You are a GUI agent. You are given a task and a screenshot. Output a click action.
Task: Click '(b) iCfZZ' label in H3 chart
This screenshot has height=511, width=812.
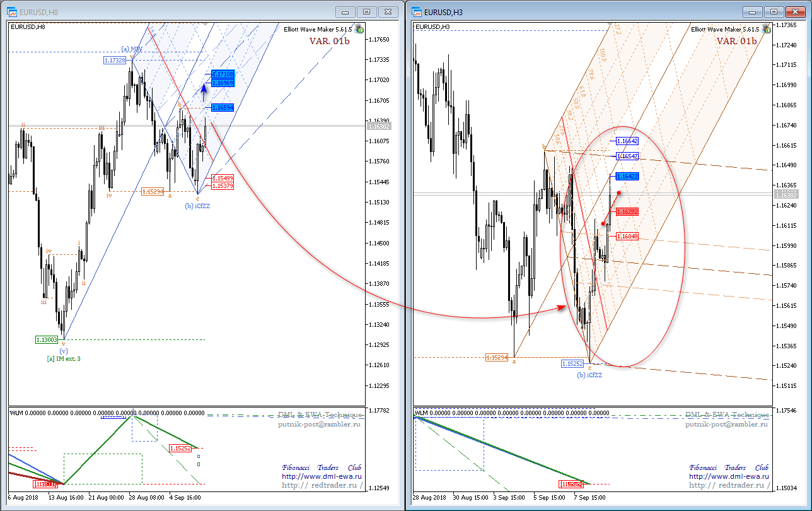pyautogui.click(x=590, y=375)
